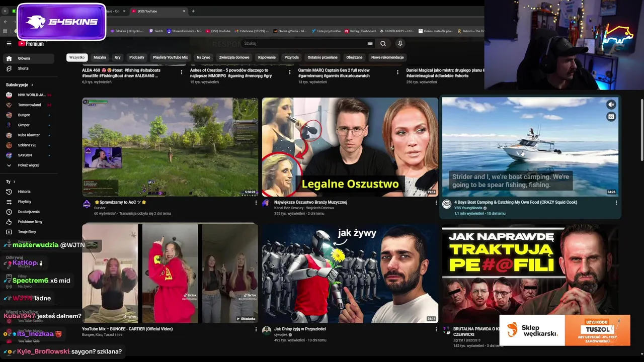This screenshot has width=644, height=362.
Task: Open Do obejrzenia watch later list
Action: 29,212
